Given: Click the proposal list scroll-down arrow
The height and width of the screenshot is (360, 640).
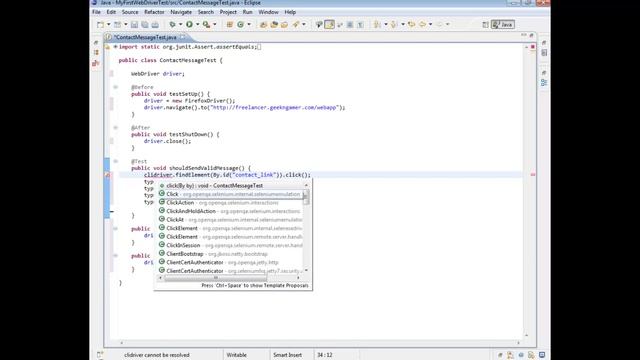Looking at the screenshot, I should pos(307,271).
